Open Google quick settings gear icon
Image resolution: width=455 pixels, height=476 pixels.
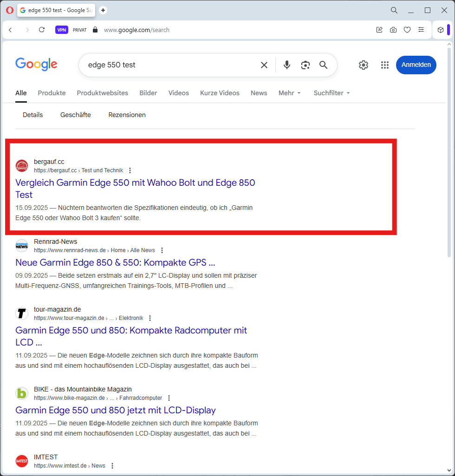point(364,65)
